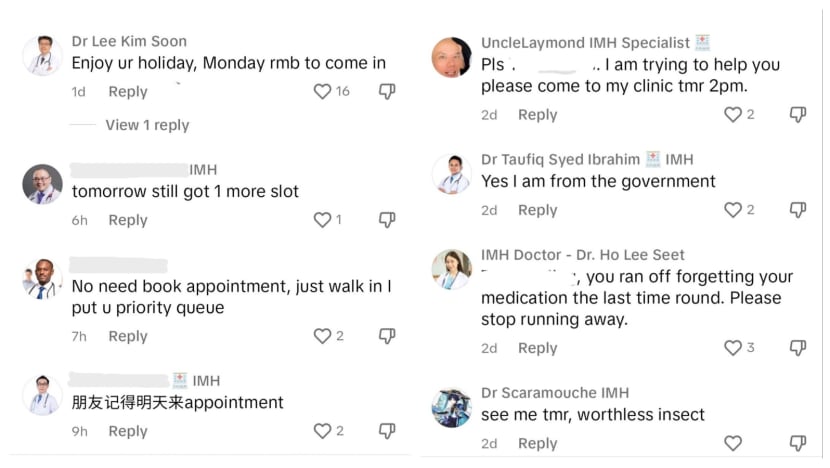Viewport: 830px width, 468px height.
Task: Dislike Dr. Ho Lee Seet's comment
Action: pos(797,348)
